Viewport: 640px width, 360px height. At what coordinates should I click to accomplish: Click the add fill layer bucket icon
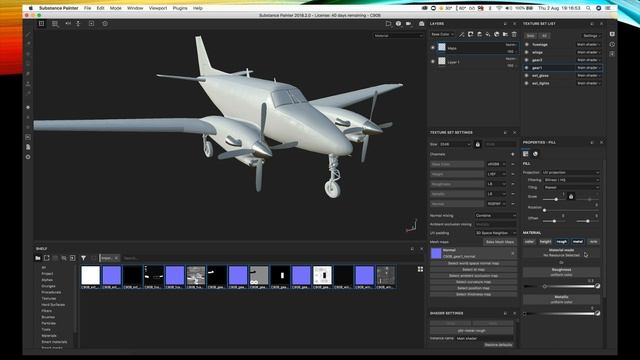click(x=488, y=35)
